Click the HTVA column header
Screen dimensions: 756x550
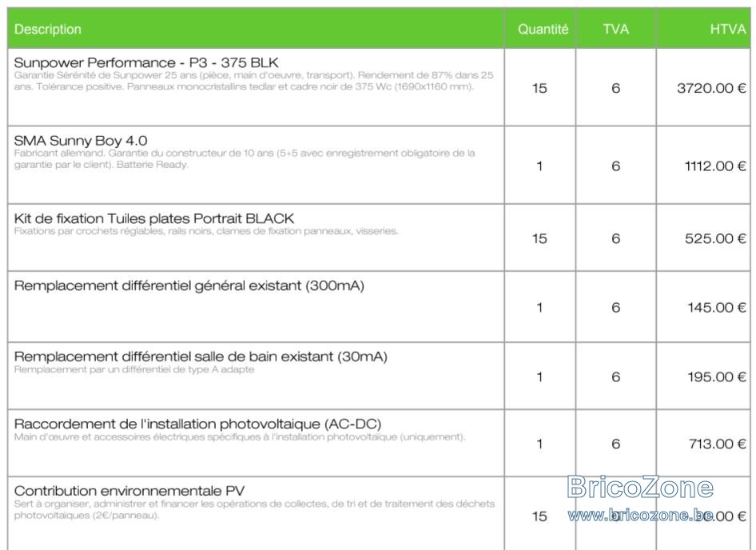728,29
